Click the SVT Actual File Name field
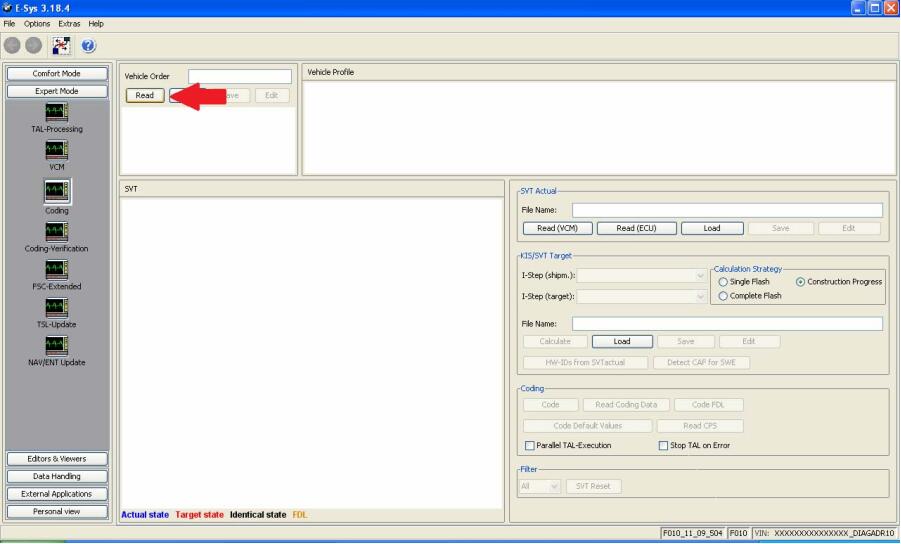 727,210
